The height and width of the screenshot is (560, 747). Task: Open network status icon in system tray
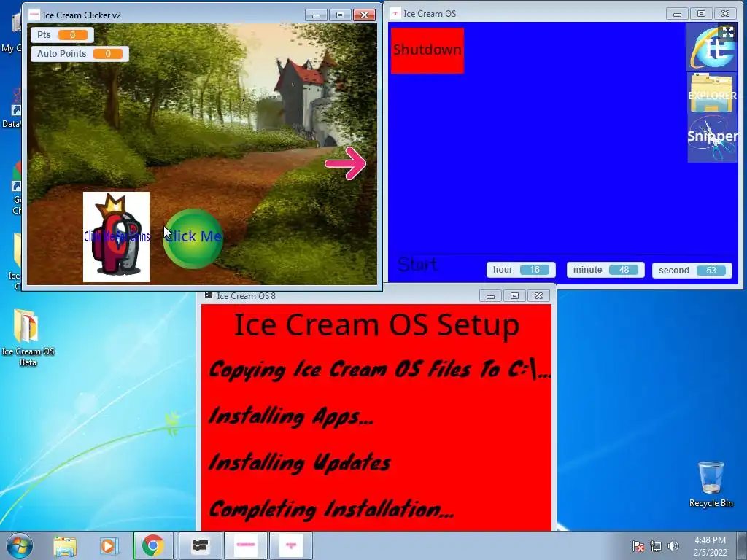pyautogui.click(x=656, y=546)
